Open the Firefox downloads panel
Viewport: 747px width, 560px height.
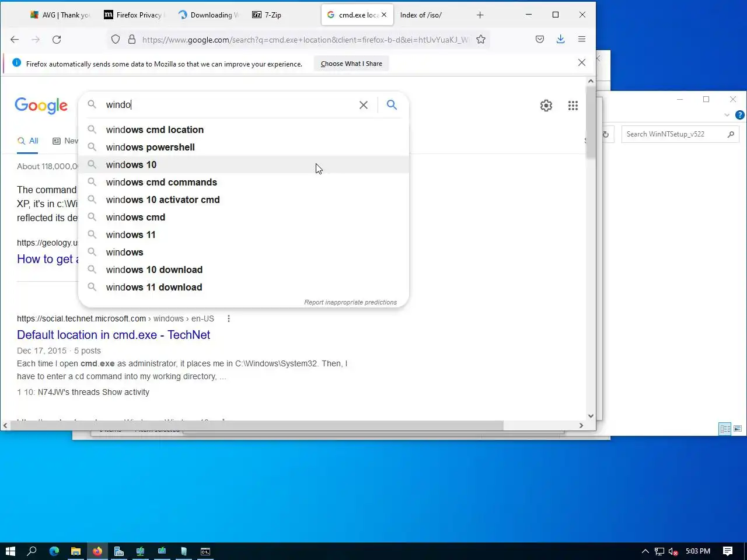[561, 39]
